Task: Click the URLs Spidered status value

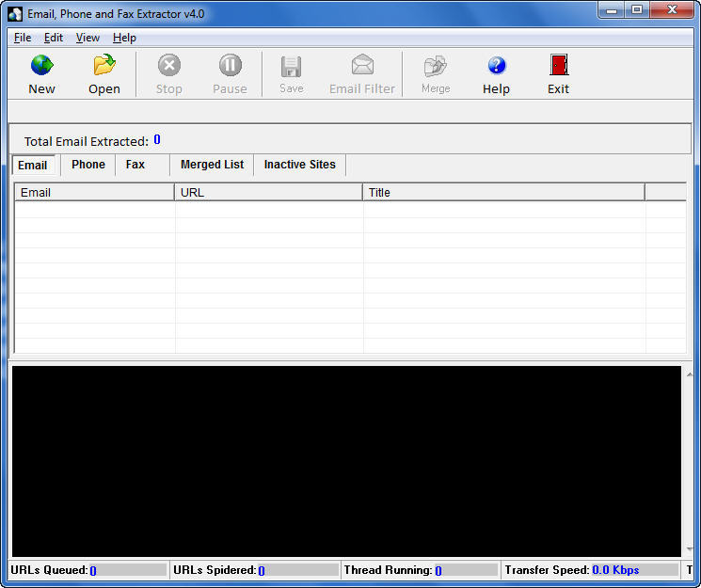Action: [262, 570]
